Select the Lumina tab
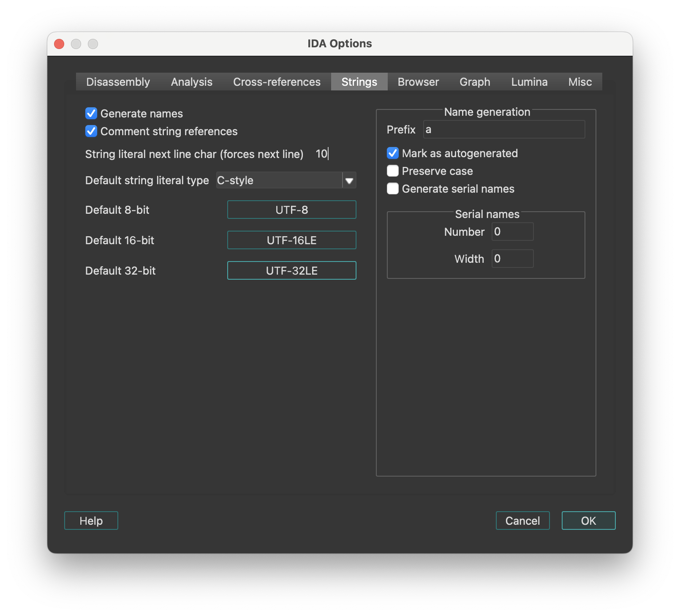The height and width of the screenshot is (616, 680). (x=529, y=82)
